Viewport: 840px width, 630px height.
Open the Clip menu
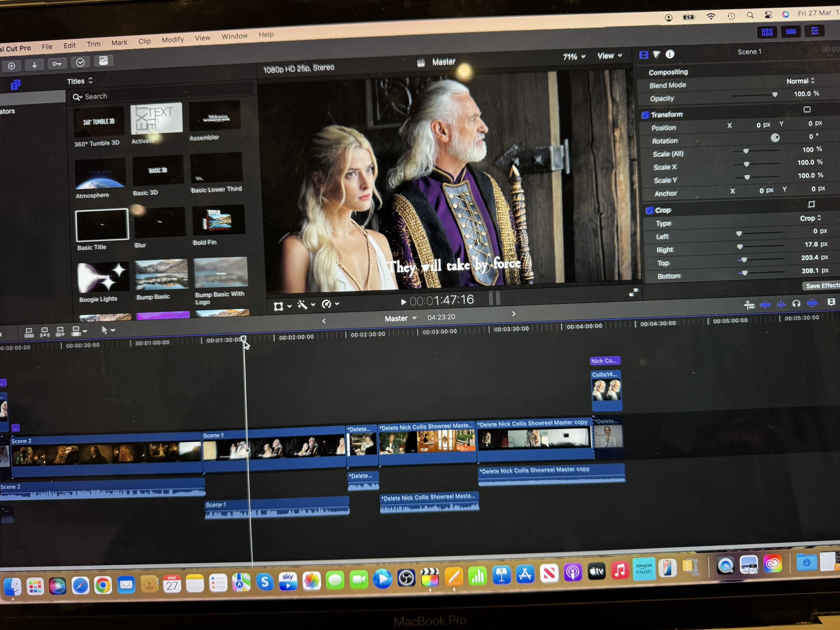pyautogui.click(x=144, y=41)
